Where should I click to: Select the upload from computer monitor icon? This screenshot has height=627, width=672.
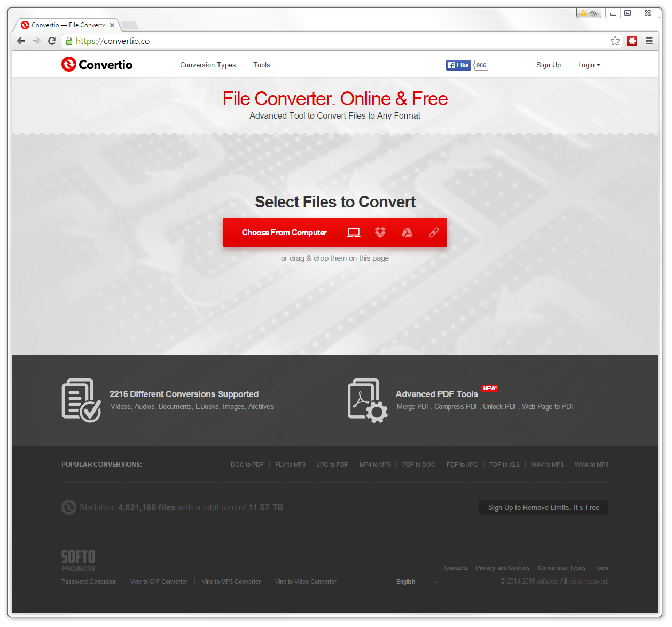(353, 233)
